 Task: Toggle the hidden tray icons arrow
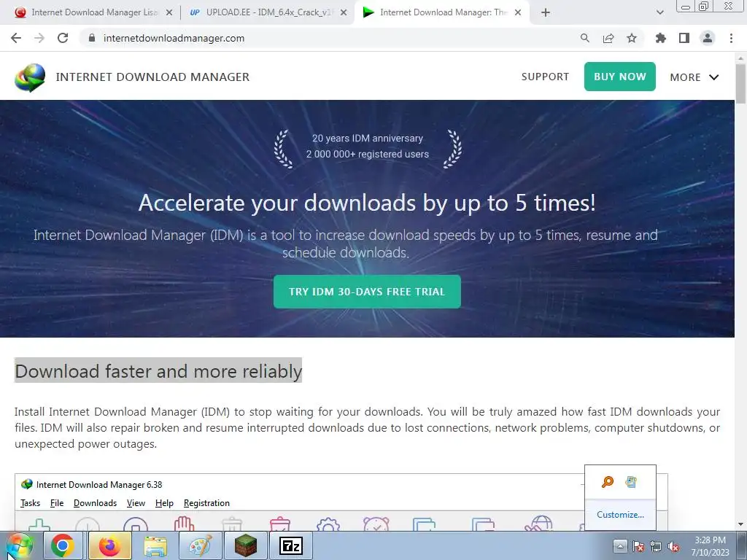click(620, 545)
